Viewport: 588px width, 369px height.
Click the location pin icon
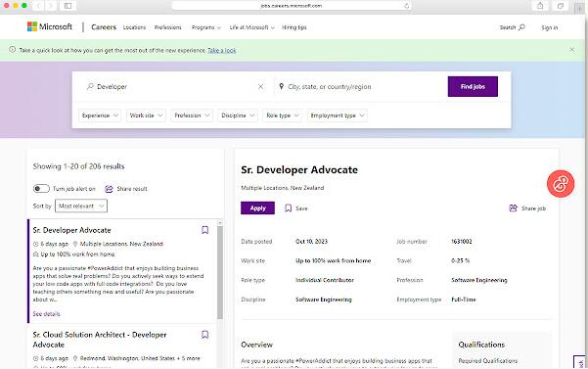pyautogui.click(x=281, y=87)
